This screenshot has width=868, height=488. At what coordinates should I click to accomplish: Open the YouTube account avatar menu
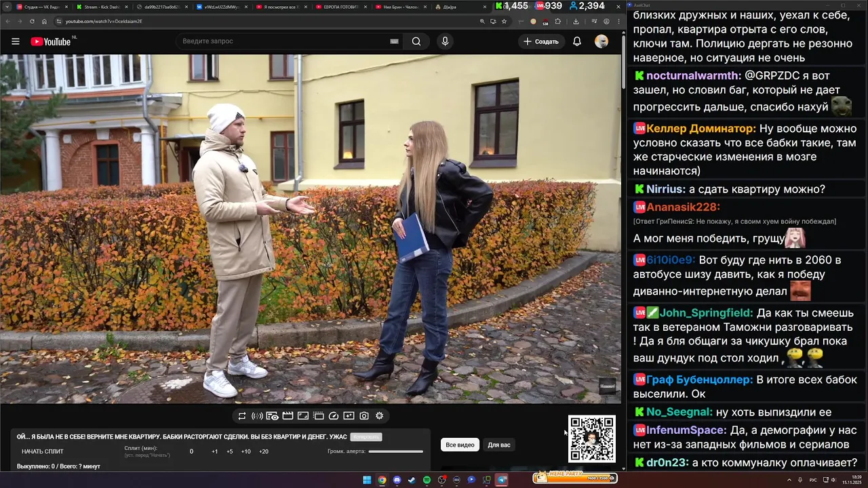click(601, 41)
